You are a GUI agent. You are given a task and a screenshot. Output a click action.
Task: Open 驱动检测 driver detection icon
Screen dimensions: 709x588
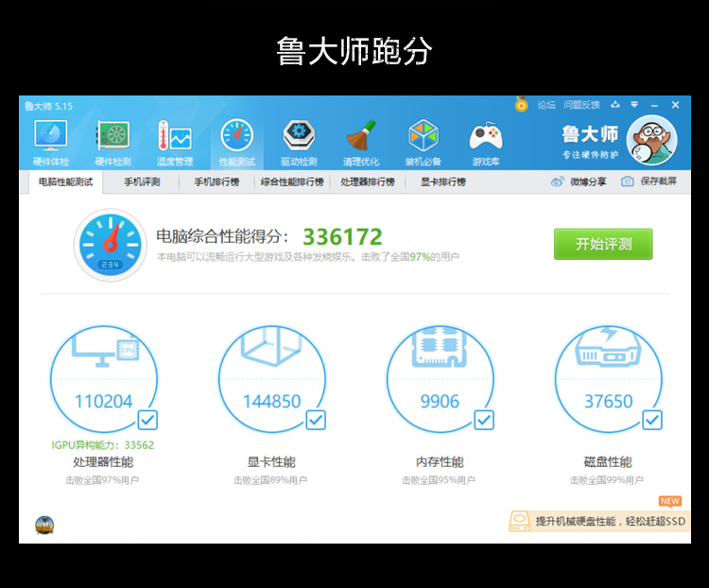[x=299, y=136]
